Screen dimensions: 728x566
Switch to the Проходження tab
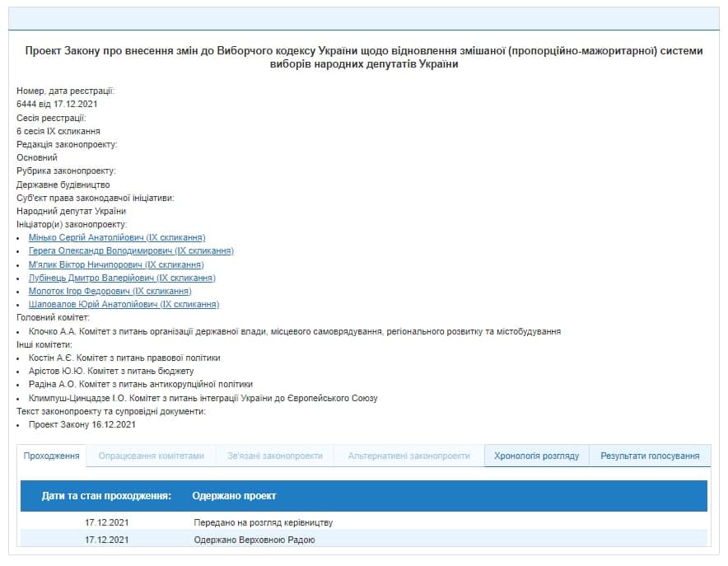point(52,456)
